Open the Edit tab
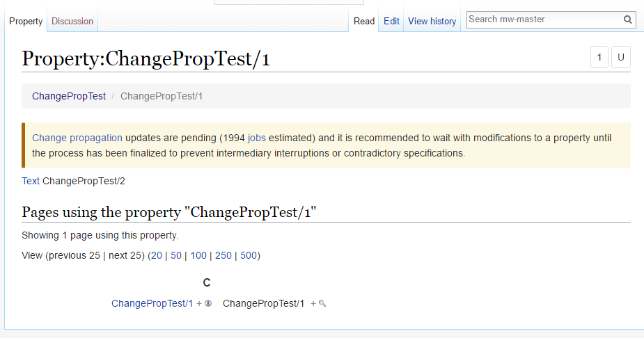644x338 pixels. (x=391, y=22)
